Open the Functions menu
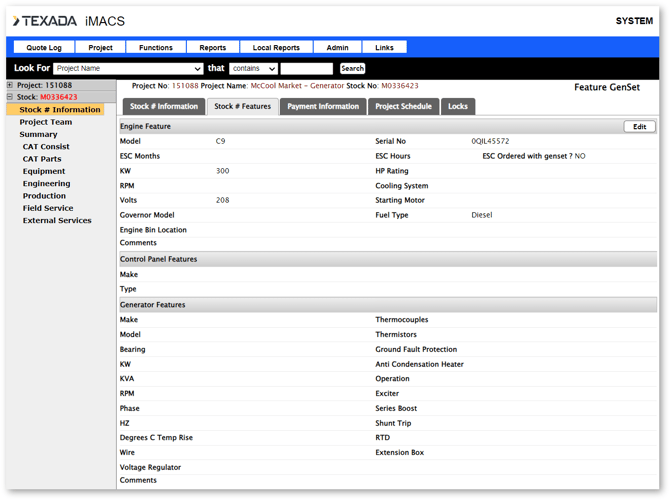This screenshot has width=670, height=500. (156, 47)
